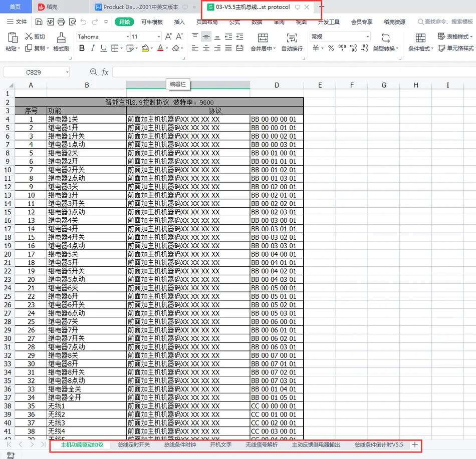Click the percent style icon
Screen dimensions: 476x459
coord(331,48)
